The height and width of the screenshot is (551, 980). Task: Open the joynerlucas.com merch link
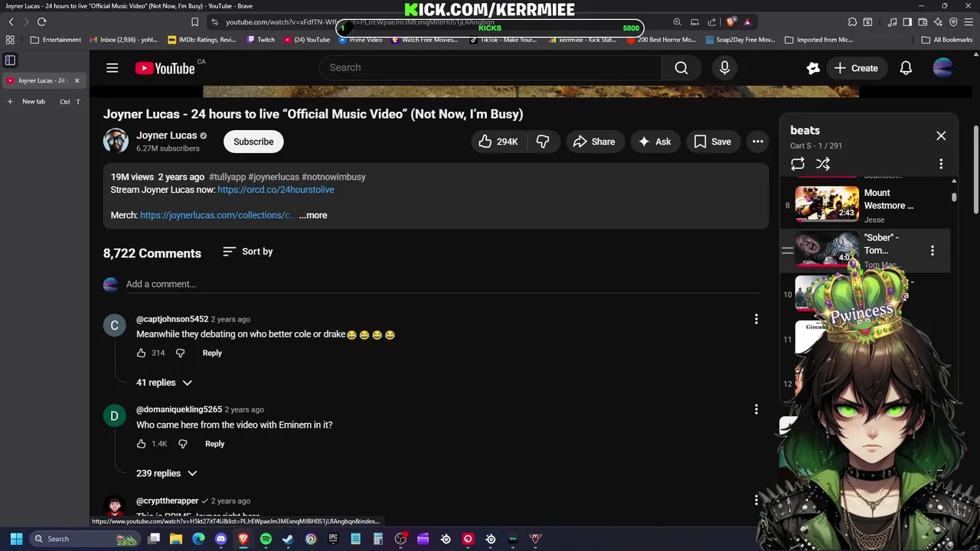(x=216, y=216)
